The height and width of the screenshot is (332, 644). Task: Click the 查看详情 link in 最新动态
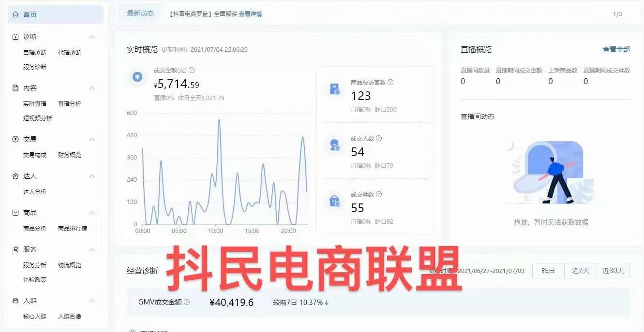click(x=250, y=14)
